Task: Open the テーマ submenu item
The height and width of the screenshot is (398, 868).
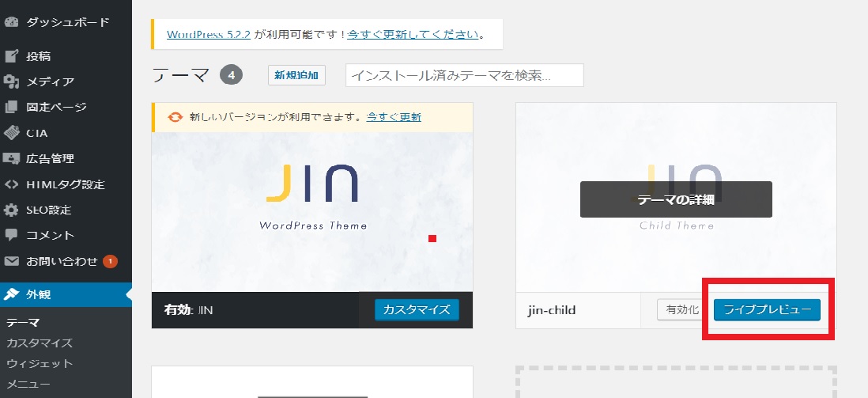Action: (23, 323)
